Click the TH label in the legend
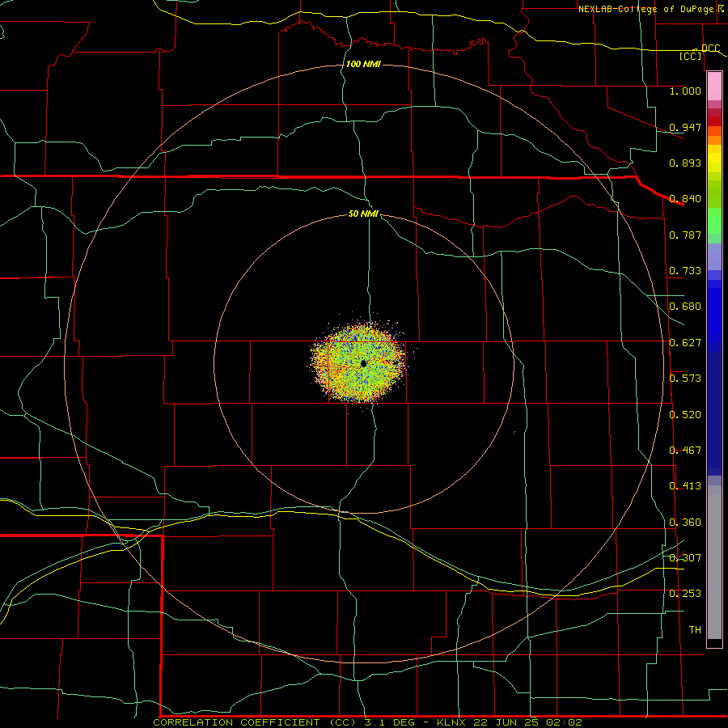Viewport: 728px width, 728px height. click(x=695, y=630)
